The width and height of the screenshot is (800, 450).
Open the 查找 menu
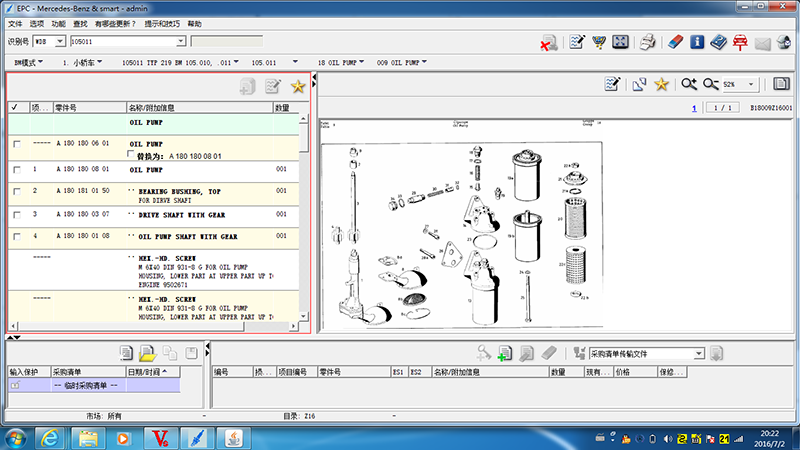pos(81,23)
